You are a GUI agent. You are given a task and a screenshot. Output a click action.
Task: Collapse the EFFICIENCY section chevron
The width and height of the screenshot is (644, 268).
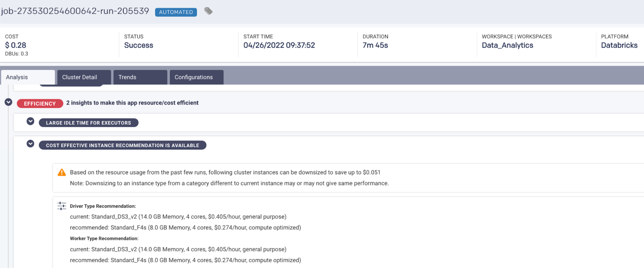(x=8, y=102)
